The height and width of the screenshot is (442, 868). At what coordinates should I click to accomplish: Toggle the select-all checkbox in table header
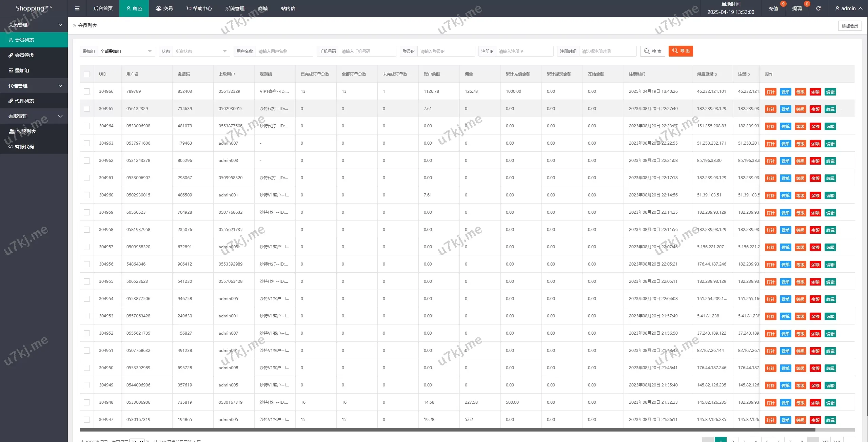click(x=87, y=74)
